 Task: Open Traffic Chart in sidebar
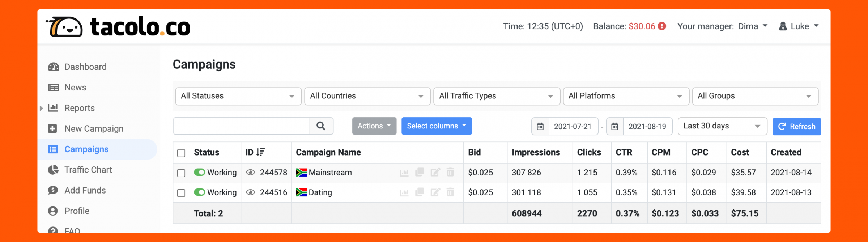(x=88, y=170)
